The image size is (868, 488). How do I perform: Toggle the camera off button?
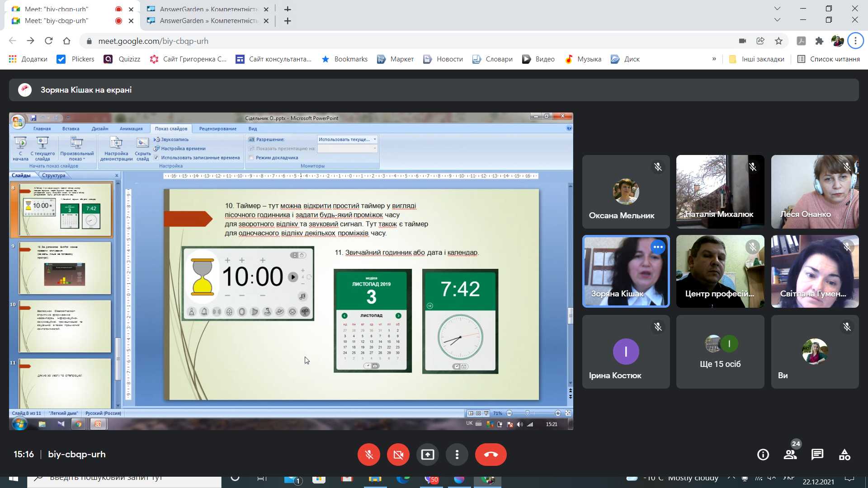click(x=398, y=455)
